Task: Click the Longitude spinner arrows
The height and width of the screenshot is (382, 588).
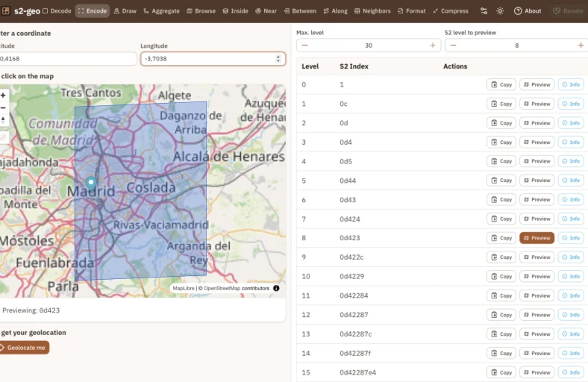Action: tap(278, 59)
